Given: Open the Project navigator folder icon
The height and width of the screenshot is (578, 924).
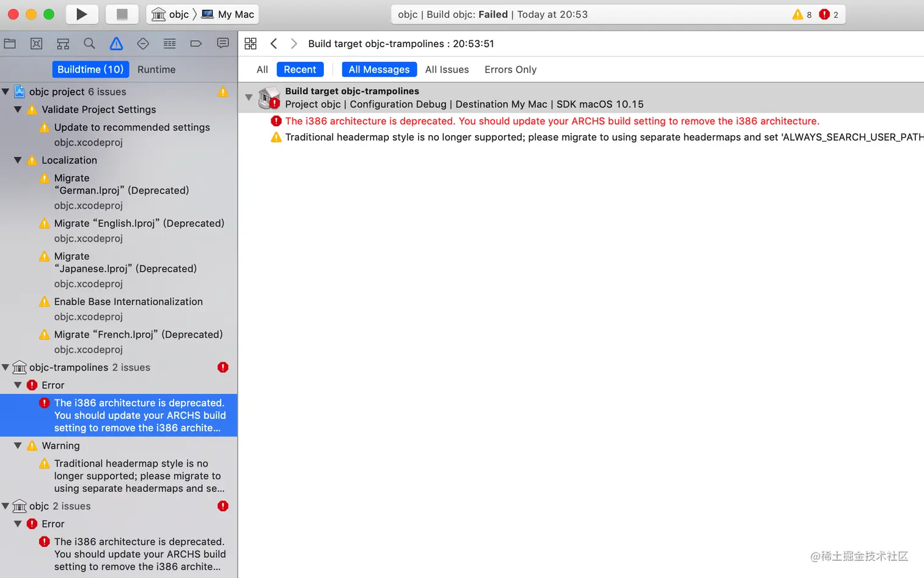Looking at the screenshot, I should (10, 43).
